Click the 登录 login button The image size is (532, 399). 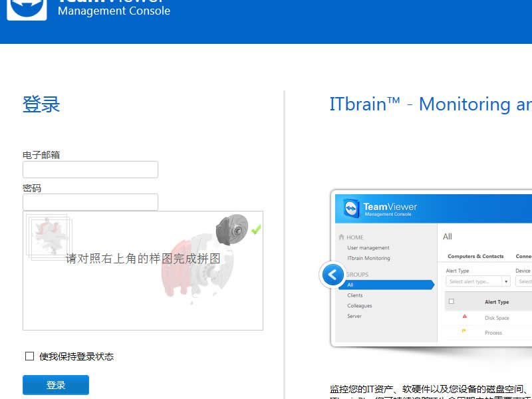coord(56,384)
